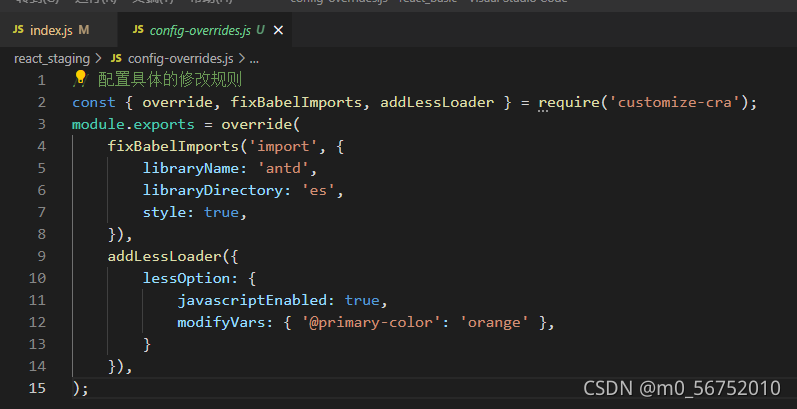The height and width of the screenshot is (409, 797).
Task: Click the JS icon on index.js tab
Action: coord(18,30)
